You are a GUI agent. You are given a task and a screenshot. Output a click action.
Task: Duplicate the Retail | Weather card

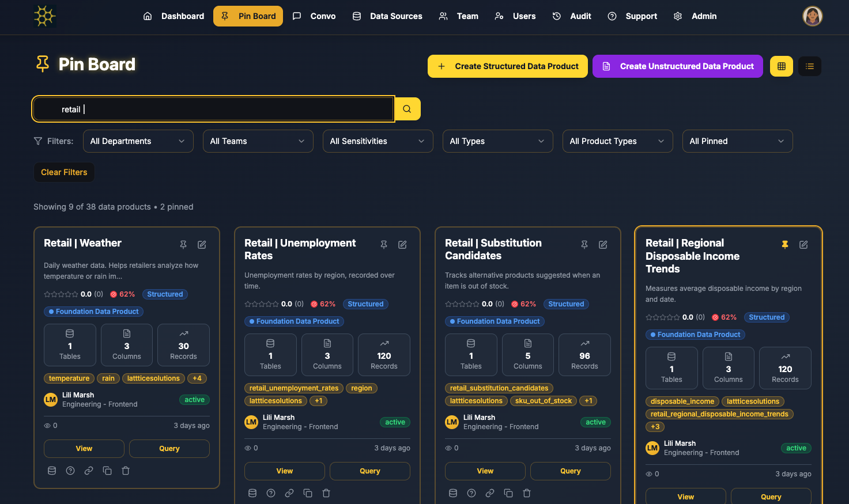107,471
